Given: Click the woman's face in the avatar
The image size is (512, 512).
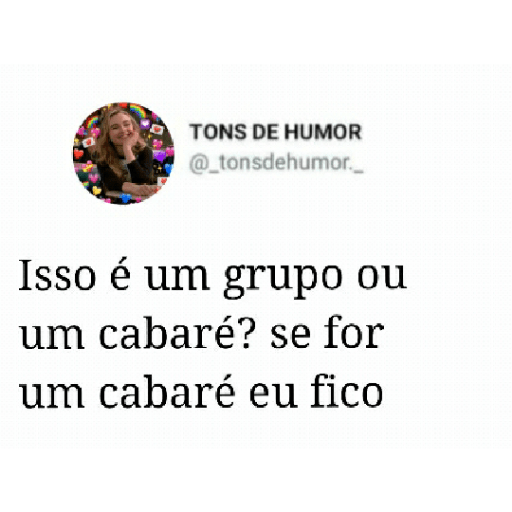Looking at the screenshot, I should (121, 131).
